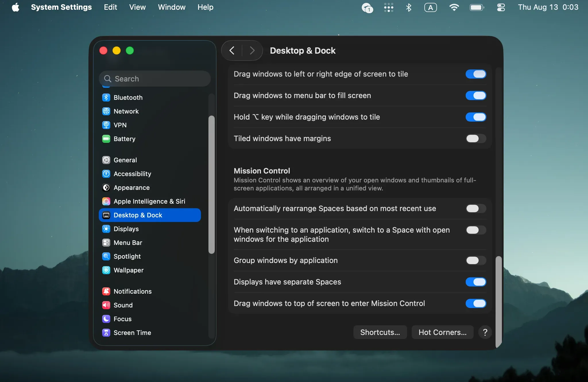Click the Bluetooth menu bar status icon

click(409, 7)
